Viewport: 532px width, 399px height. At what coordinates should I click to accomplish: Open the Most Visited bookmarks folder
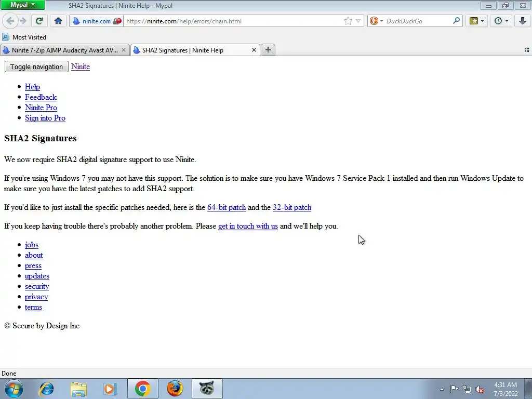coord(24,37)
